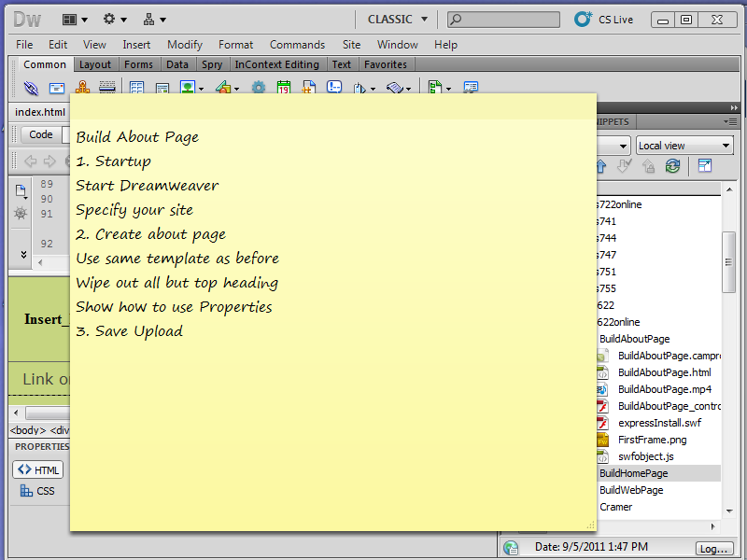The height and width of the screenshot is (560, 747).
Task: Open the Layout menu dropdown in title bar
Action: coord(75,19)
